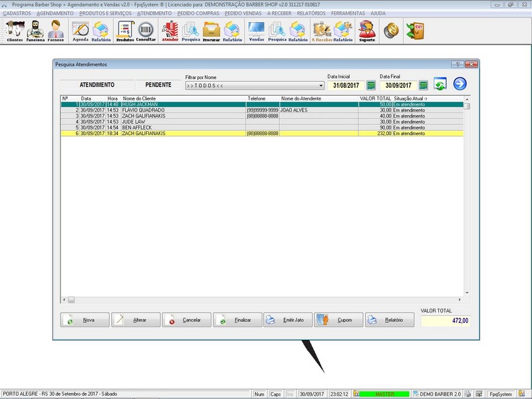Click the horizontal scrollbar right arrow
Viewport: 532px width, 399px height.
point(460,300)
